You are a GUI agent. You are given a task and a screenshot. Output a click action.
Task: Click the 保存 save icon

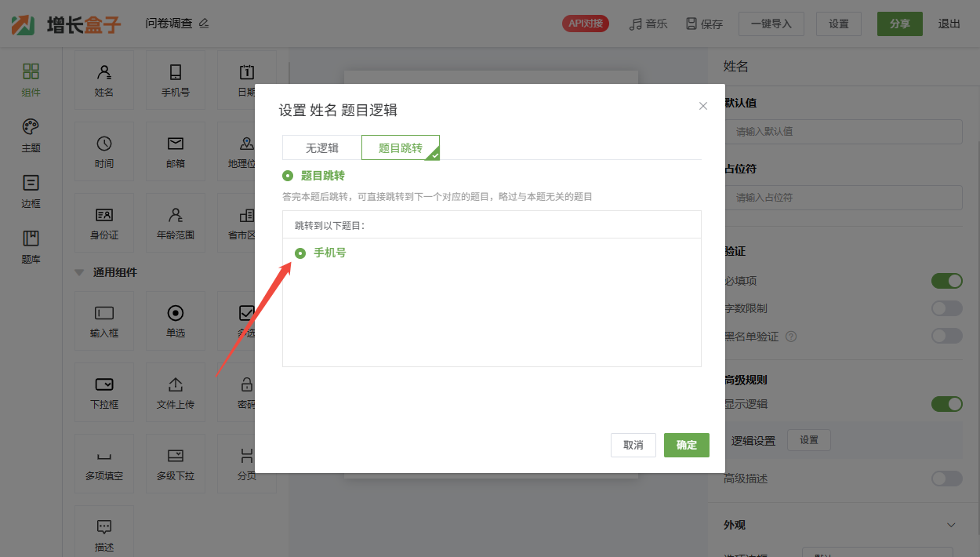click(691, 24)
